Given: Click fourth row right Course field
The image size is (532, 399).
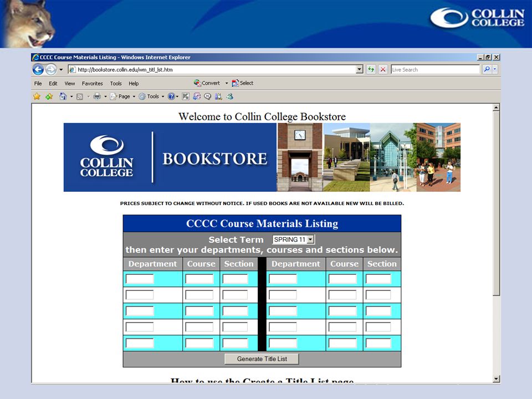Looking at the screenshot, I should [342, 327].
